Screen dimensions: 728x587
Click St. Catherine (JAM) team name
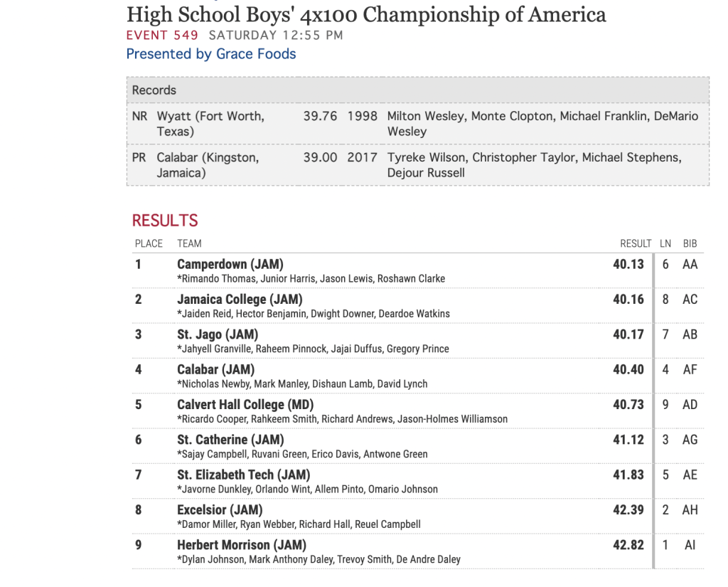pyautogui.click(x=230, y=440)
